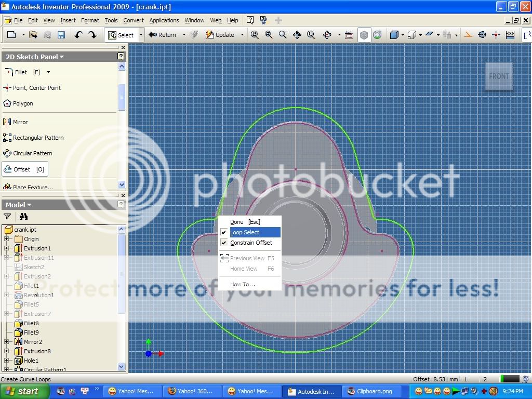Expand the Extrusion8 tree node
This screenshot has height=399, width=532.
click(7, 351)
